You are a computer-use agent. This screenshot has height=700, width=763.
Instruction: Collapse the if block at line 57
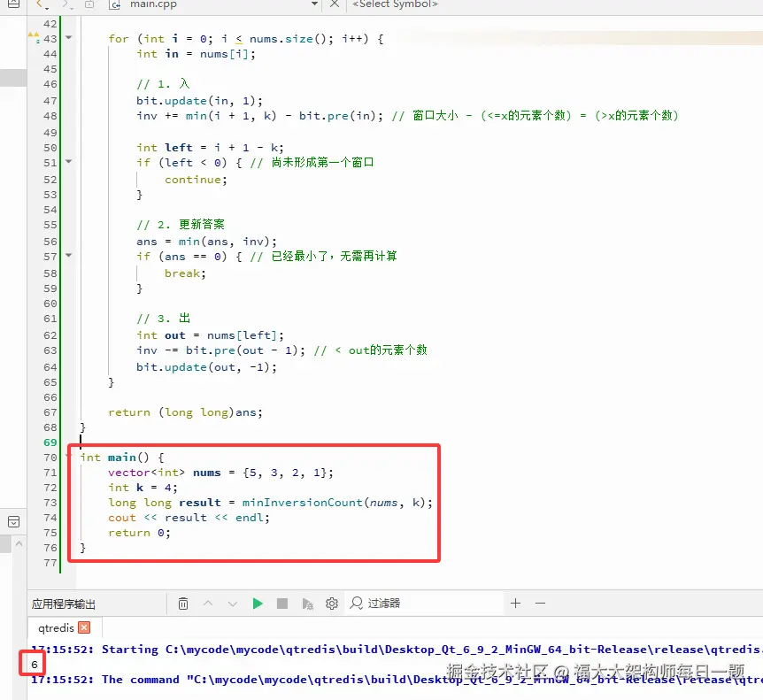tap(69, 255)
